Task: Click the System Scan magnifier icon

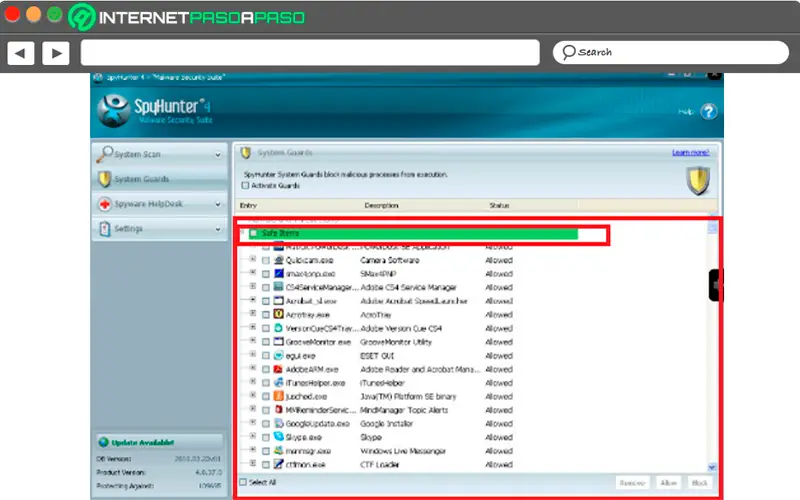Action: pyautogui.click(x=104, y=154)
